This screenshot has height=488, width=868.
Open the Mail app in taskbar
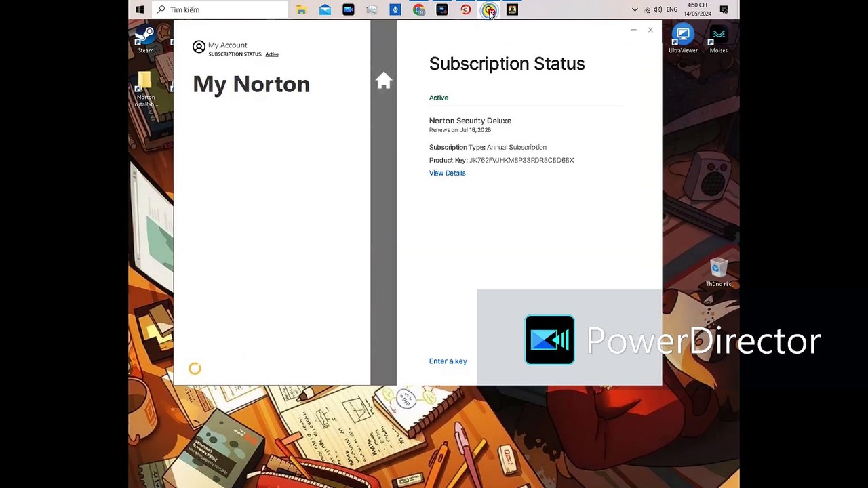click(325, 9)
